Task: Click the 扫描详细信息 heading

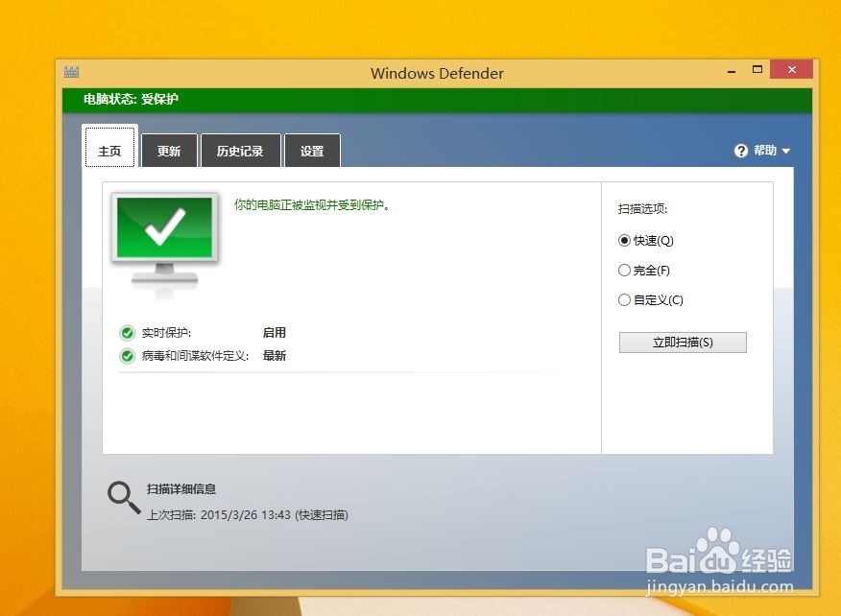Action: (x=181, y=489)
